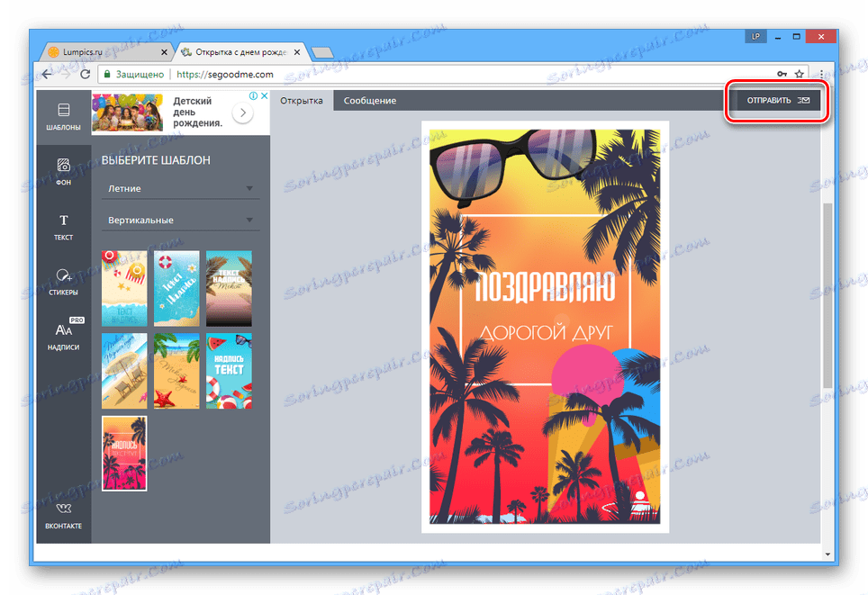The image size is (868, 595).
Task: Open saved passwords key icon
Action: click(x=782, y=74)
